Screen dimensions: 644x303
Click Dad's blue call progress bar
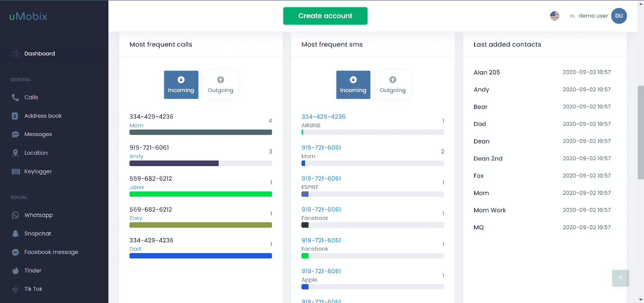point(201,256)
